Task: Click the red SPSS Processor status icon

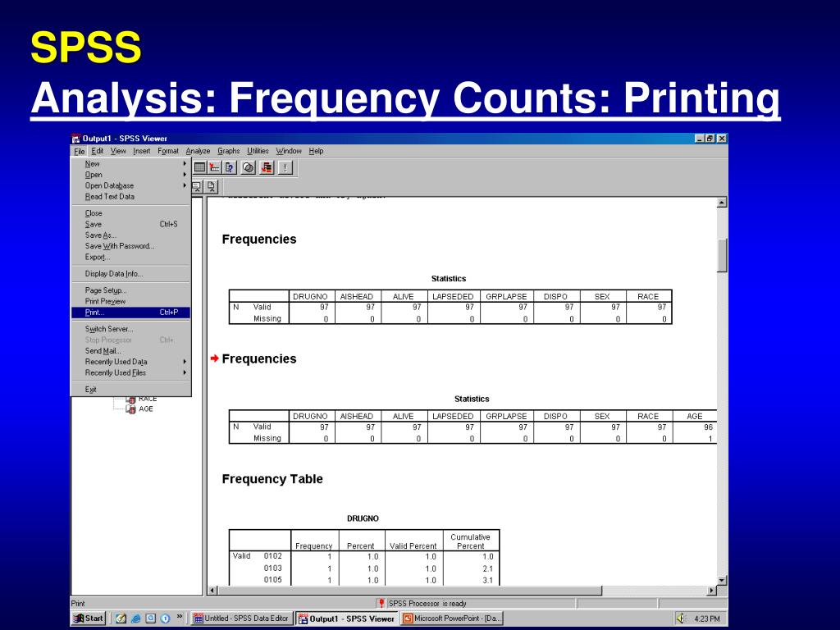Action: point(381,603)
